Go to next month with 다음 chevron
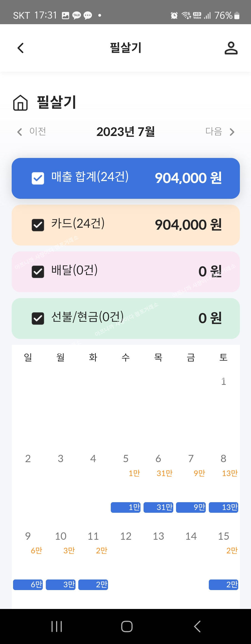 232,132
